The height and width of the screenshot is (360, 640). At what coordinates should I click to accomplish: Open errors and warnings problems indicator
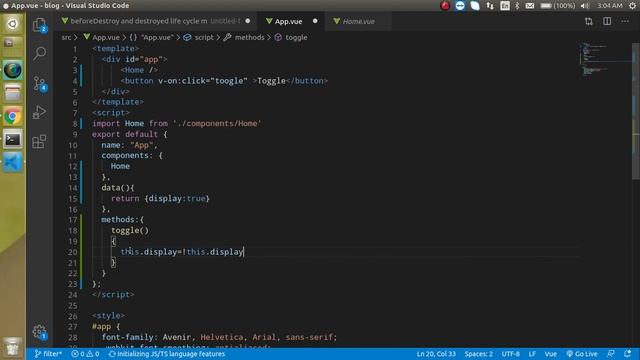[85, 354]
